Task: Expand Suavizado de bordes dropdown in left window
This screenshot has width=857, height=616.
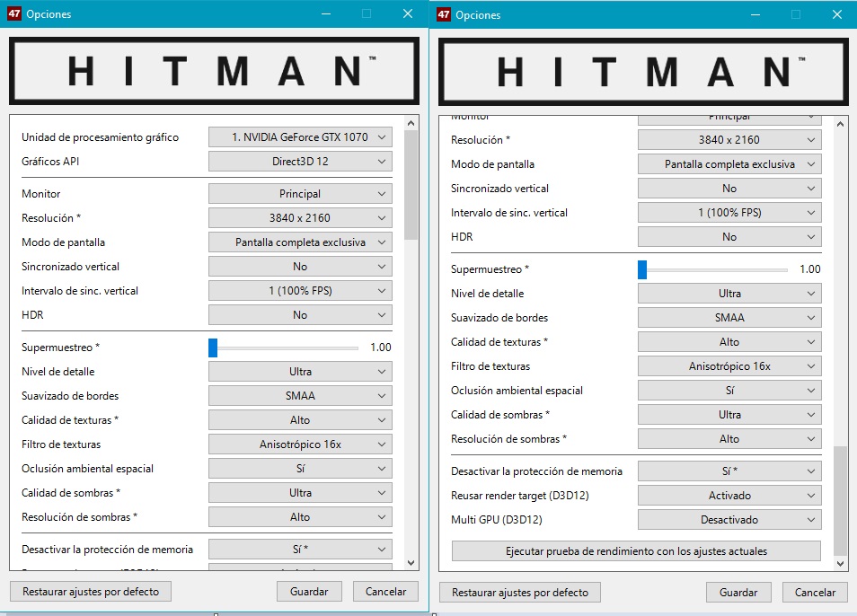Action: (x=300, y=395)
